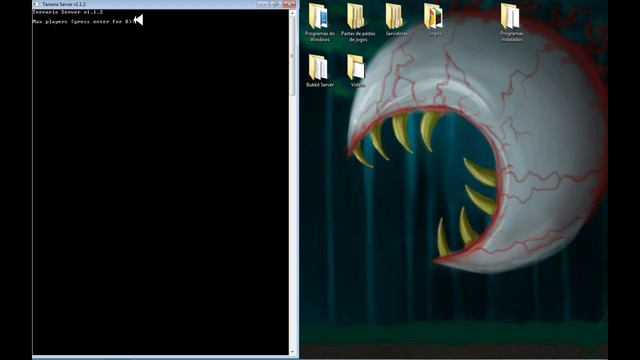
Task: Click the console scrollbar up arrow
Action: click(292, 13)
